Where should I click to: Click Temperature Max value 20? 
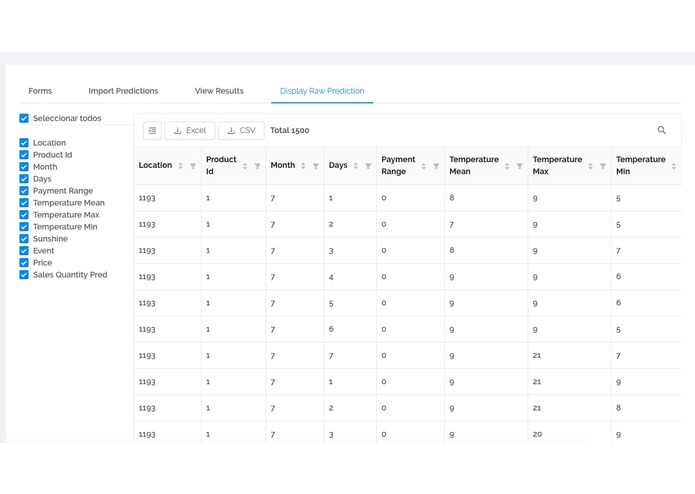tap(537, 434)
